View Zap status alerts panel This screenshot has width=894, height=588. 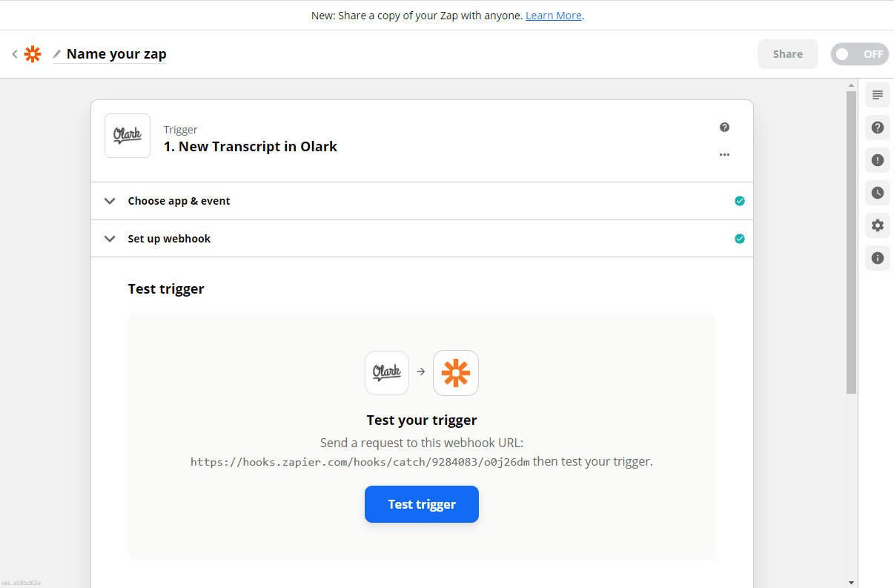pyautogui.click(x=877, y=160)
